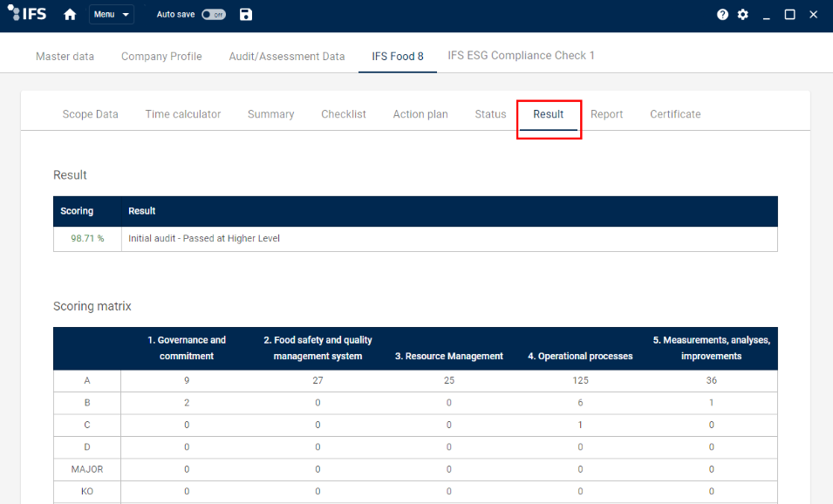Screen dimensions: 833x504
Task: Click the 'Scoring matrix' heading
Action: 92,306
